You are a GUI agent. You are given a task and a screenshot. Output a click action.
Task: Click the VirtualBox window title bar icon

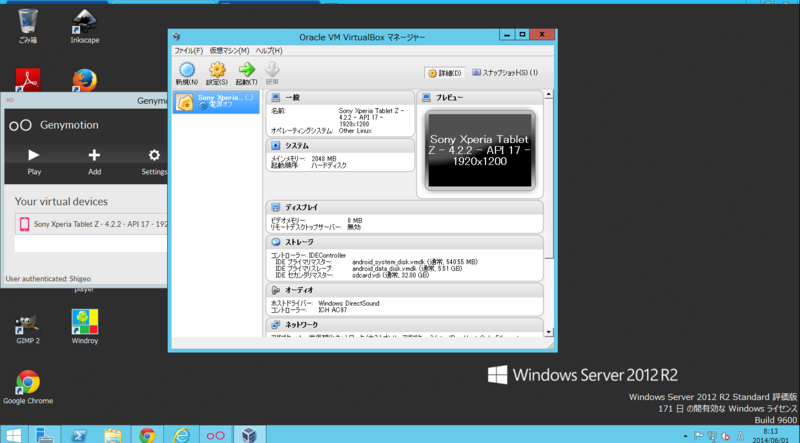pos(177,36)
